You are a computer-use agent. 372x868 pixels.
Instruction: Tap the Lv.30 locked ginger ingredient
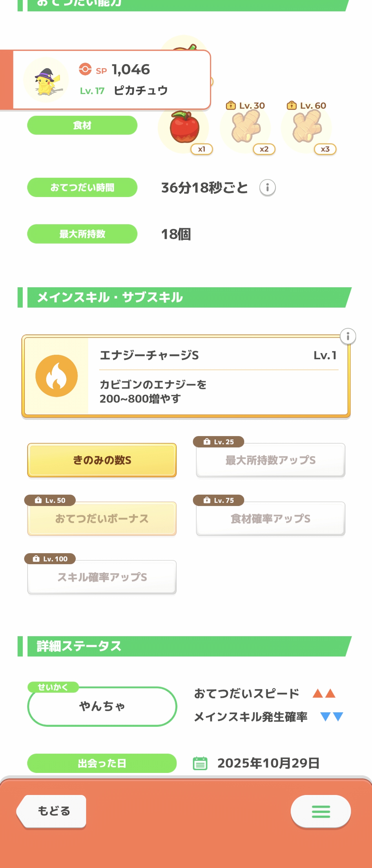click(246, 127)
